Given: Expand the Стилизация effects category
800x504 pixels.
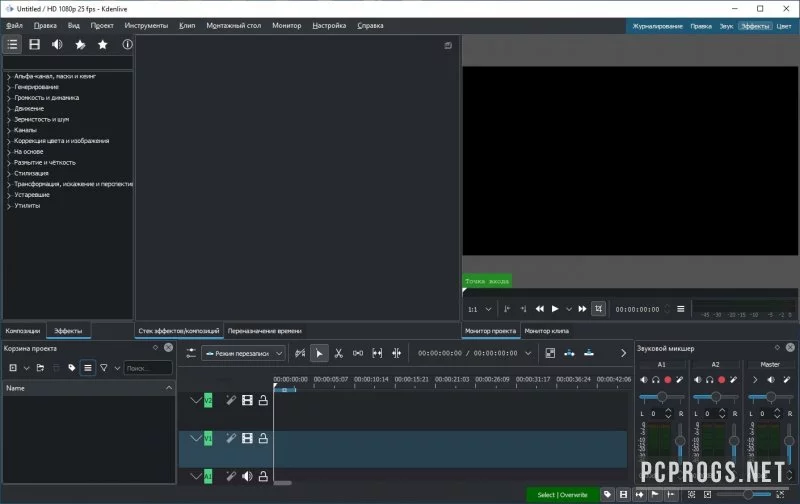Looking at the screenshot, I should coord(9,173).
